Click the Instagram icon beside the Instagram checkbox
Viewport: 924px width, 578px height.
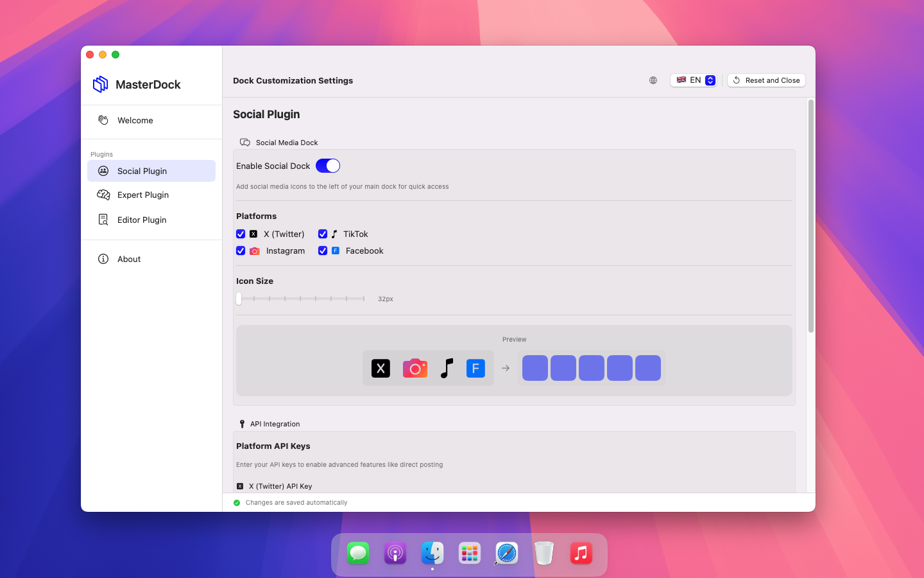[x=255, y=251]
